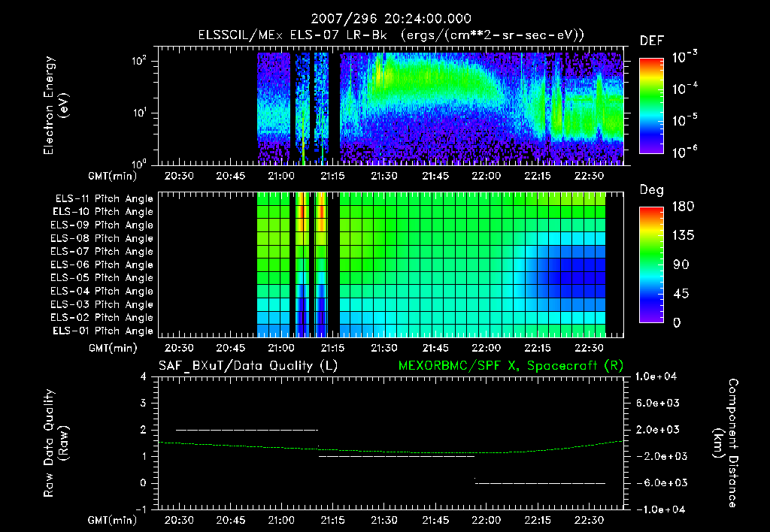
Task: Click the Deg pitch angle color bar
Action: pos(651,264)
